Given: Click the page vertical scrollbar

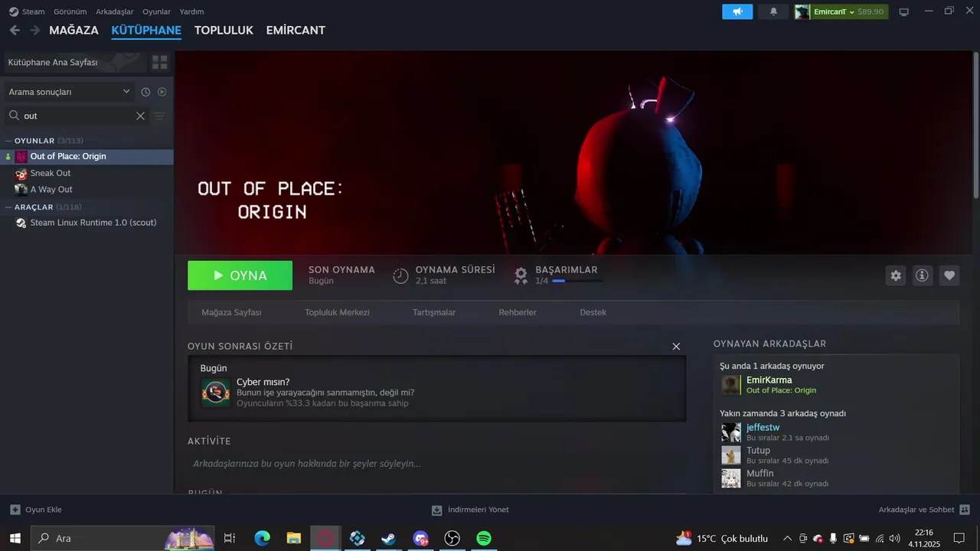Looking at the screenshot, I should tap(975, 126).
